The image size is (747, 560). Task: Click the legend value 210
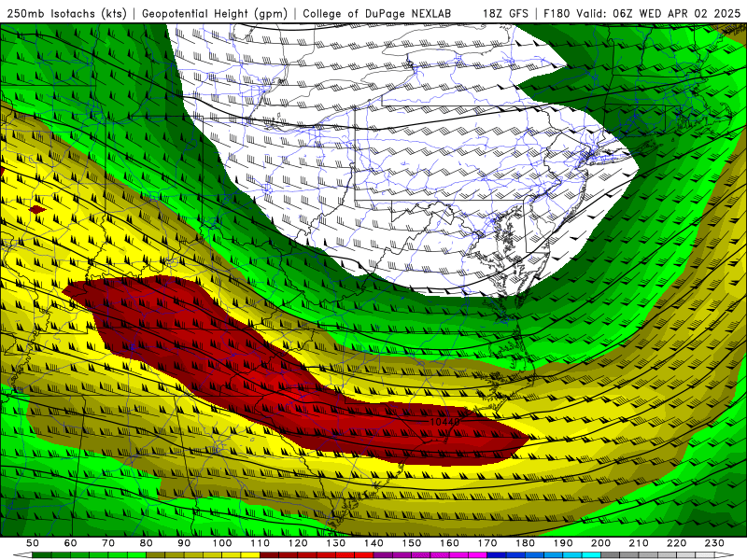point(639,543)
